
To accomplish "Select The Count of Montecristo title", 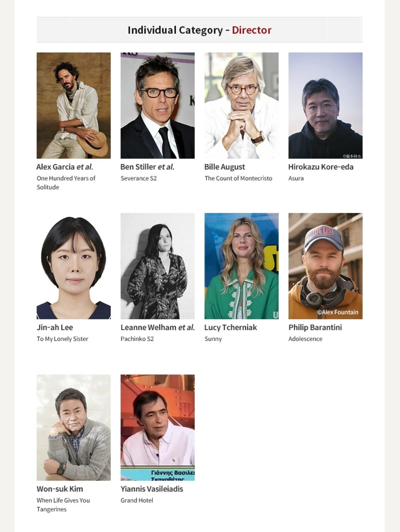I will pyautogui.click(x=238, y=178).
